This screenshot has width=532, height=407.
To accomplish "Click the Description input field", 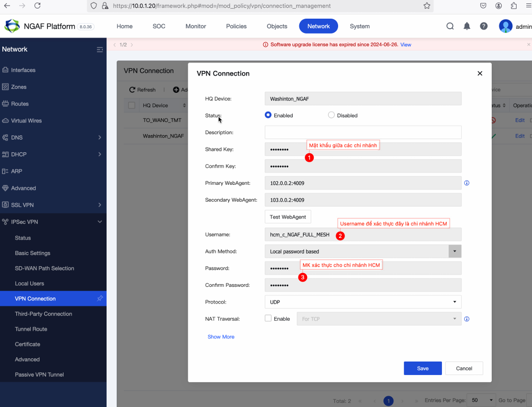I will click(363, 132).
